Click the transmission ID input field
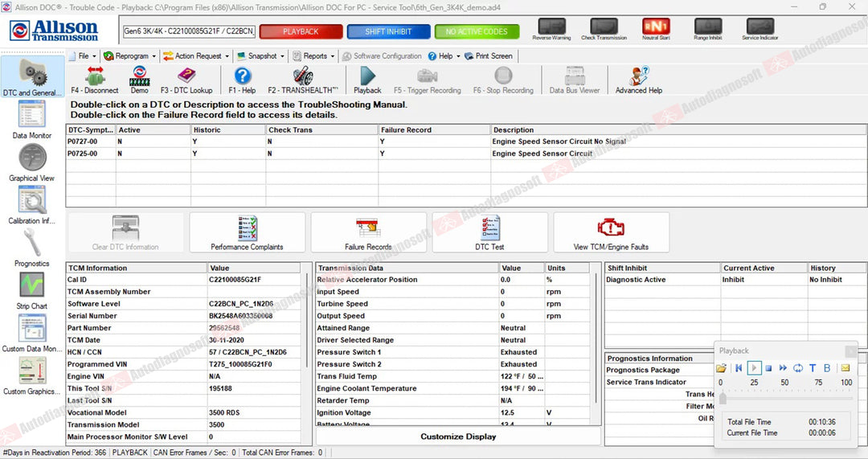 click(189, 31)
